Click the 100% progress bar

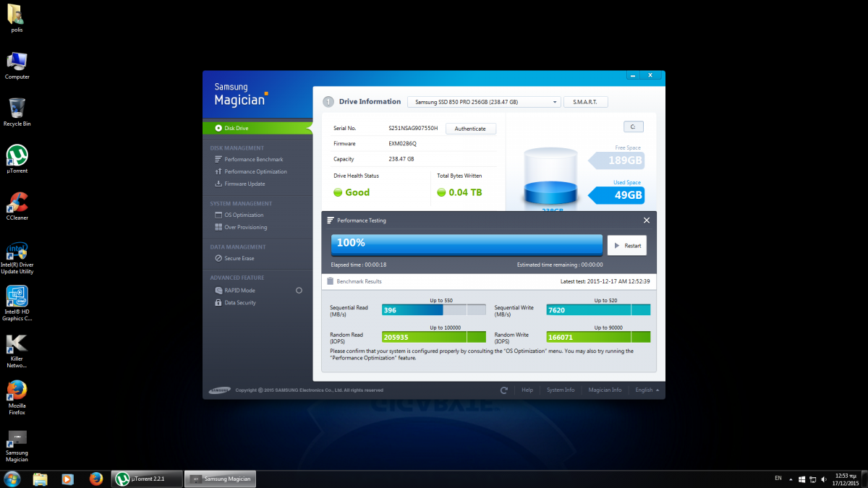coord(467,245)
